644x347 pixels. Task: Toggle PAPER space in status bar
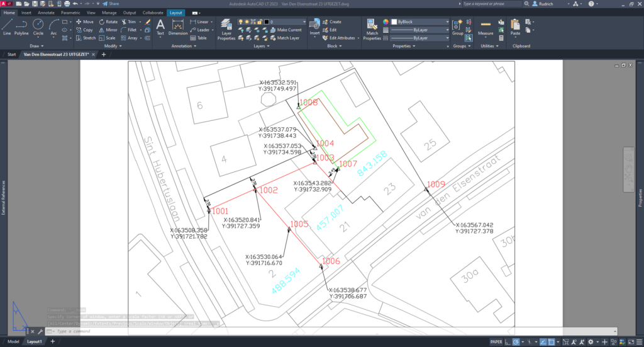[x=496, y=341]
